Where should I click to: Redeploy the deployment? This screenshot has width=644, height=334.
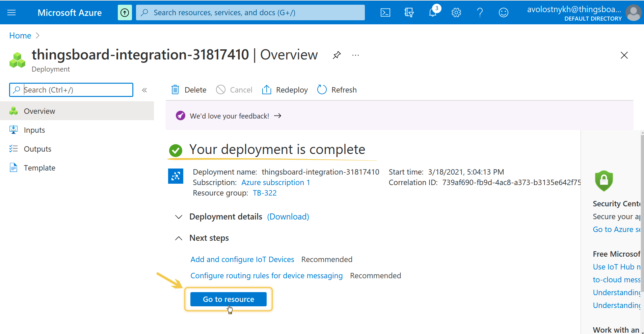[x=285, y=90]
